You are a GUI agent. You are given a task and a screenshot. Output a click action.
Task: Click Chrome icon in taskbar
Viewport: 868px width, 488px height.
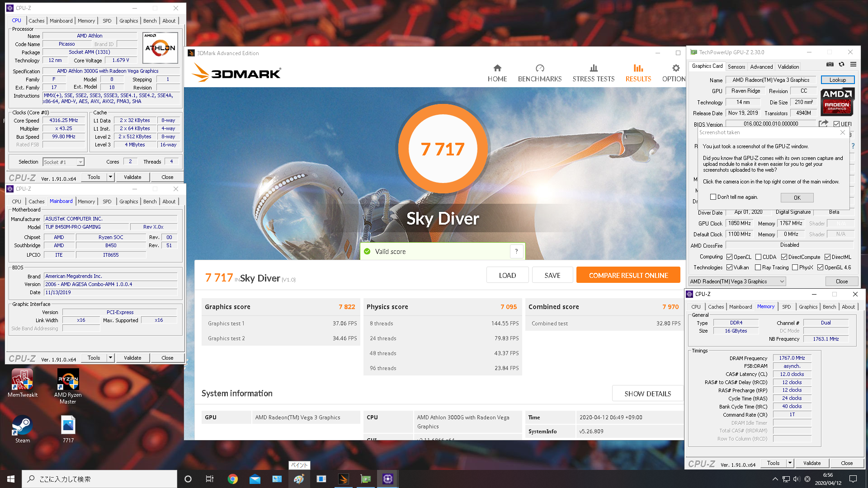tap(232, 479)
